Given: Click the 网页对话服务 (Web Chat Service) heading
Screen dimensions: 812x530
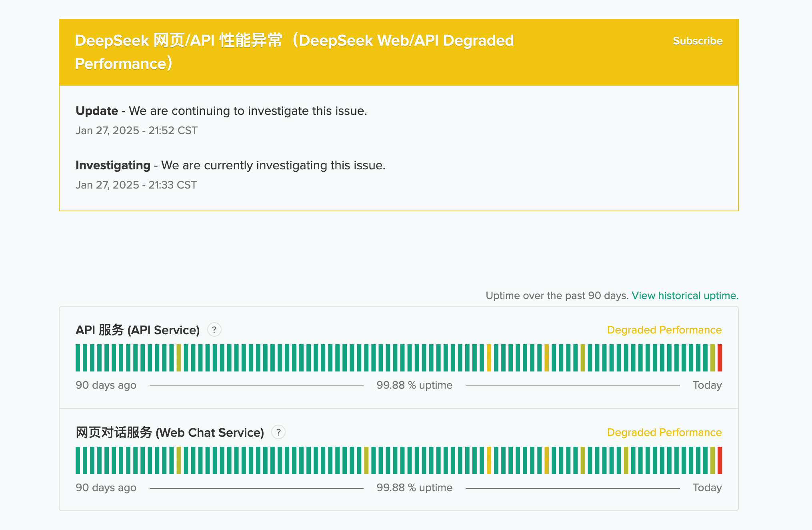Looking at the screenshot, I should [x=170, y=432].
